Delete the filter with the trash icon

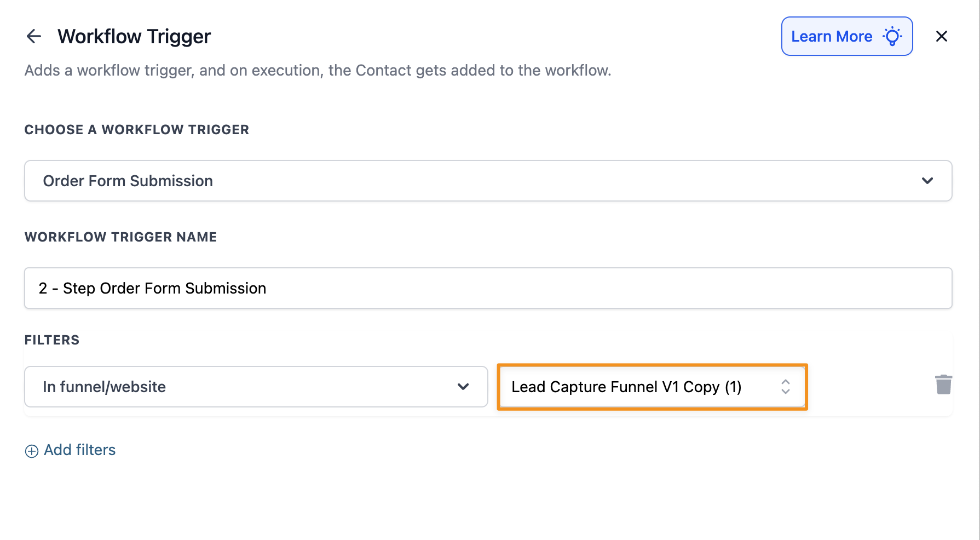[x=943, y=384]
